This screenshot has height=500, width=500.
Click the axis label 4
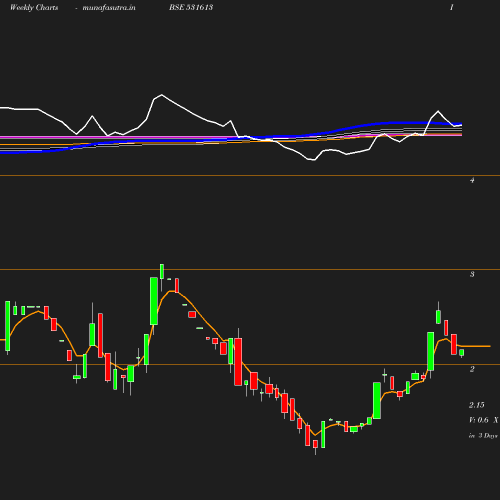472,180
